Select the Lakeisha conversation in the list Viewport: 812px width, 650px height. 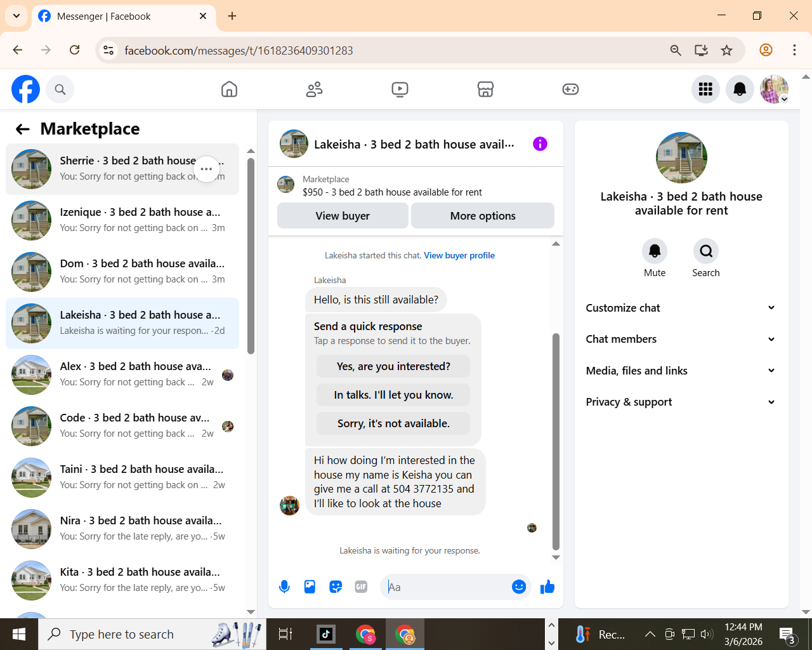(122, 323)
